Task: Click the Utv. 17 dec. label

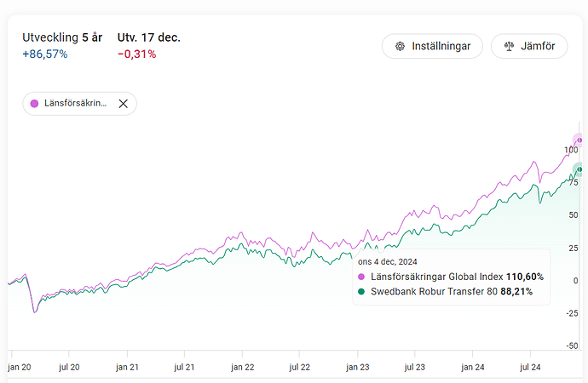Action: (x=148, y=37)
